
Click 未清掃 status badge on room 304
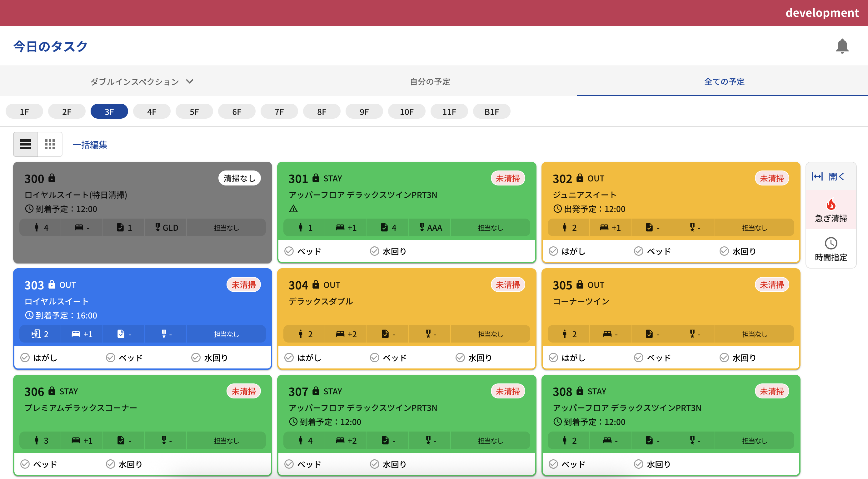507,285
